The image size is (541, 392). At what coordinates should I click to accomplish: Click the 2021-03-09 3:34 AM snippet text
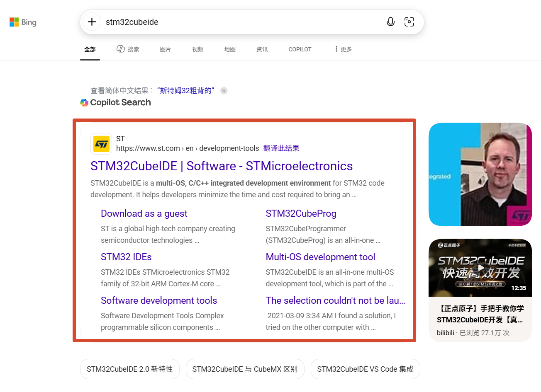coord(331,322)
